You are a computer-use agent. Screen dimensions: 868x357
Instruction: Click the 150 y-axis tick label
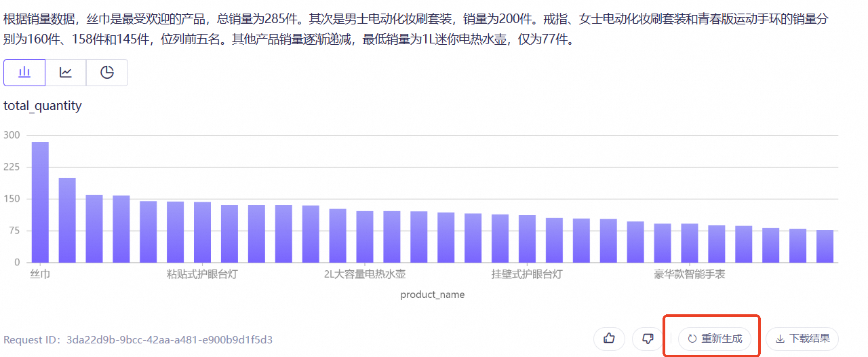click(12, 199)
